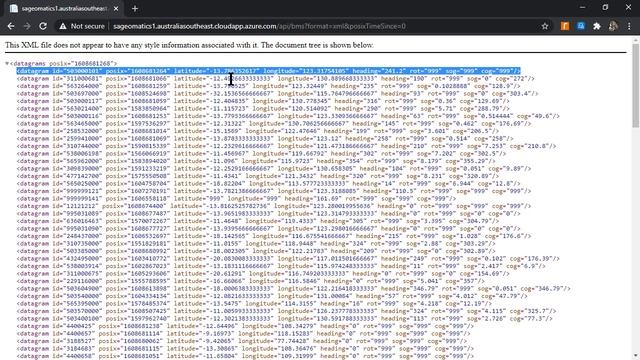Click the datagram row id="4400425"
This screenshot has height=360, width=640.
pos(245,326)
